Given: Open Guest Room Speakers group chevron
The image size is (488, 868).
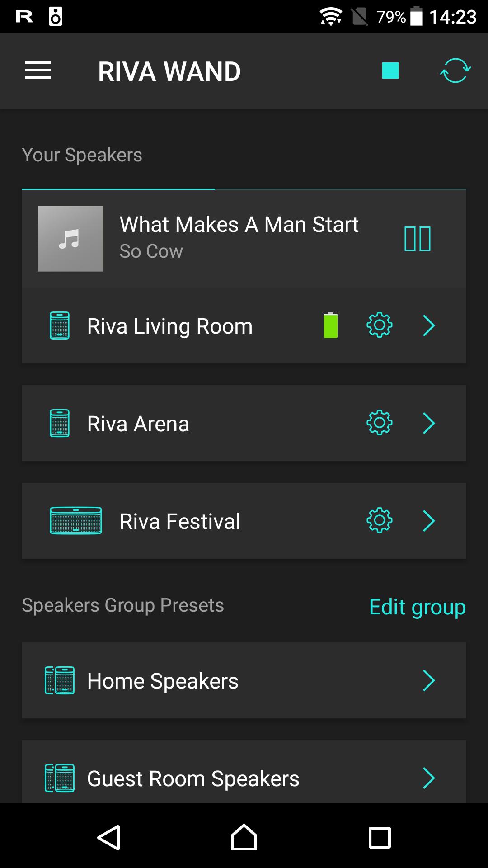Looking at the screenshot, I should pyautogui.click(x=429, y=778).
